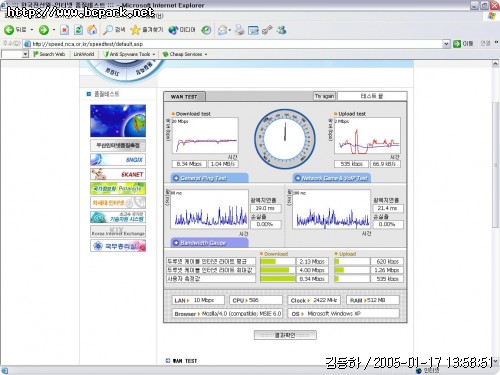The image size is (500, 375).
Task: Expand the address bar dropdown arrow
Action: [446, 44]
